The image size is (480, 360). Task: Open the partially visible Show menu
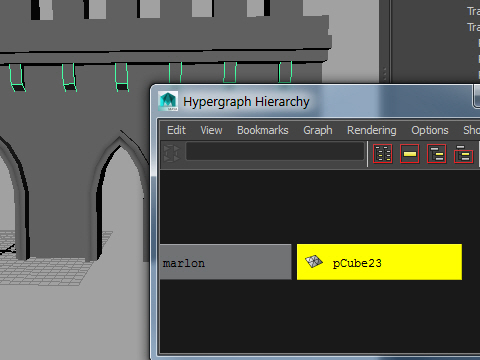pyautogui.click(x=471, y=130)
